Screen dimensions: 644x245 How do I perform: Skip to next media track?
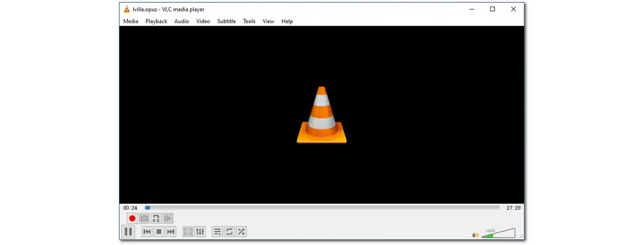(171, 232)
